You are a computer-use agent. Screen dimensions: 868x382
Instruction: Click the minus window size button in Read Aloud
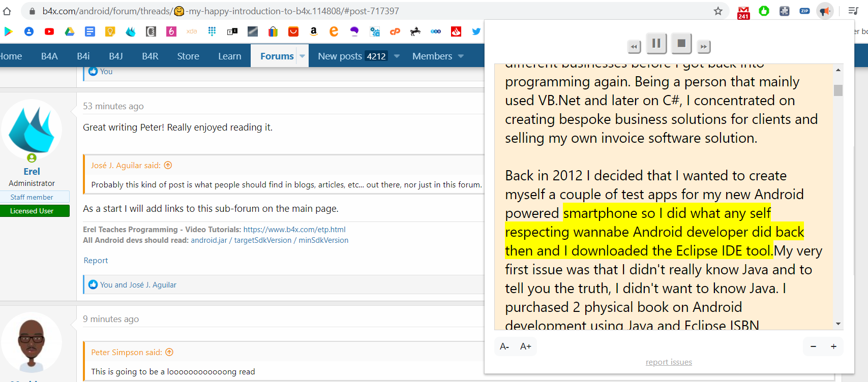(x=813, y=346)
